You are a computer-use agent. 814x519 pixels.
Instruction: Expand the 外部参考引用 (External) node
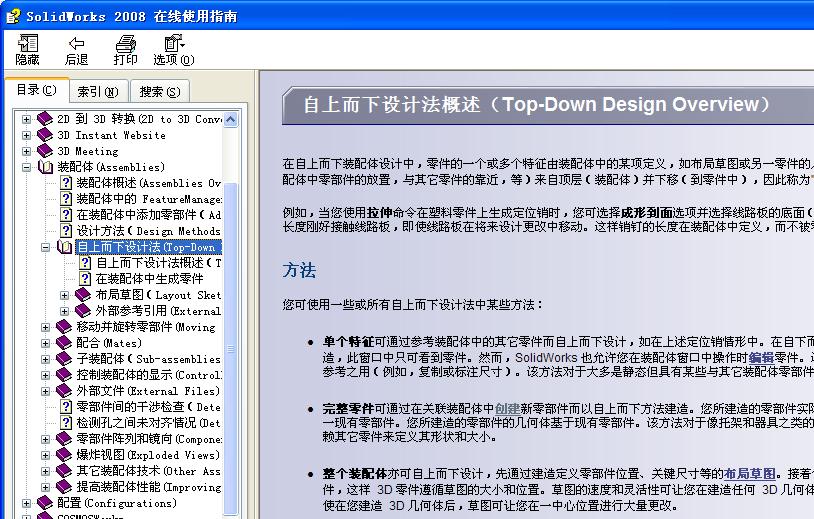64,311
